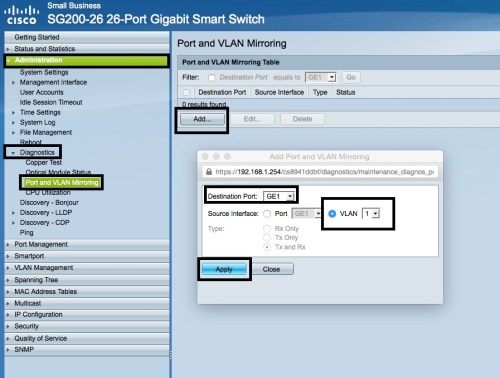
Task: Select the Tx and Rx type radio
Action: pyautogui.click(x=267, y=247)
